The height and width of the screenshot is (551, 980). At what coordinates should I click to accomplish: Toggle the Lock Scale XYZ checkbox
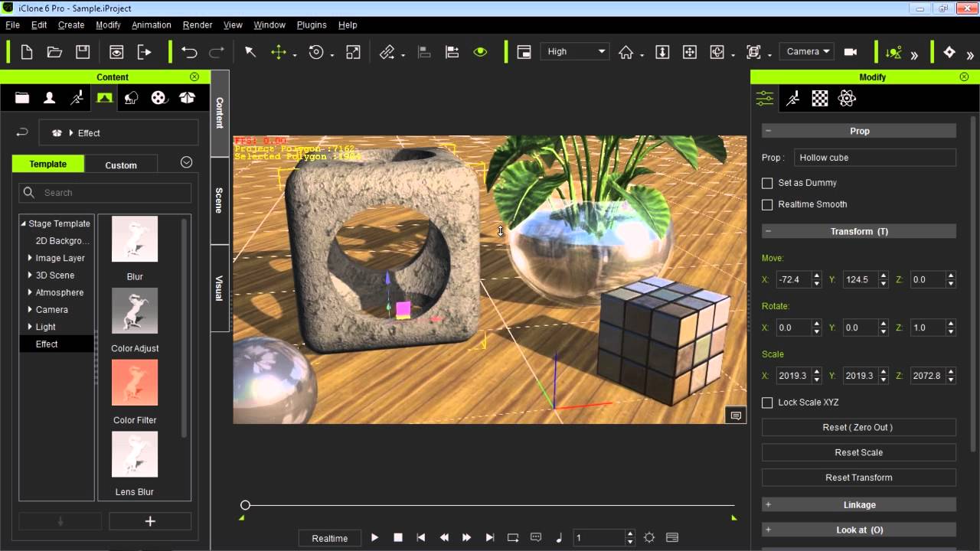pyautogui.click(x=767, y=403)
